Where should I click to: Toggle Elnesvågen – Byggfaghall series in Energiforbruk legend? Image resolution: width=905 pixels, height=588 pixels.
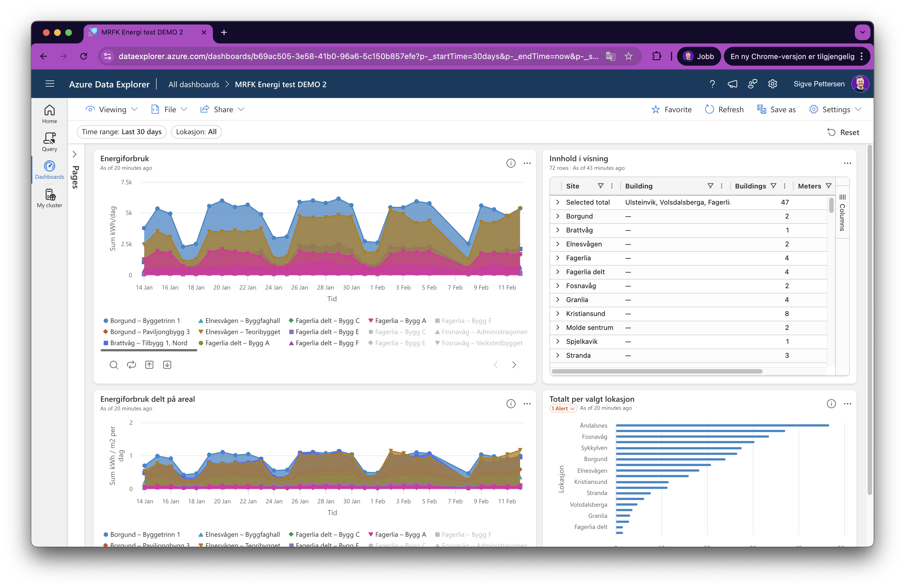[239, 321]
